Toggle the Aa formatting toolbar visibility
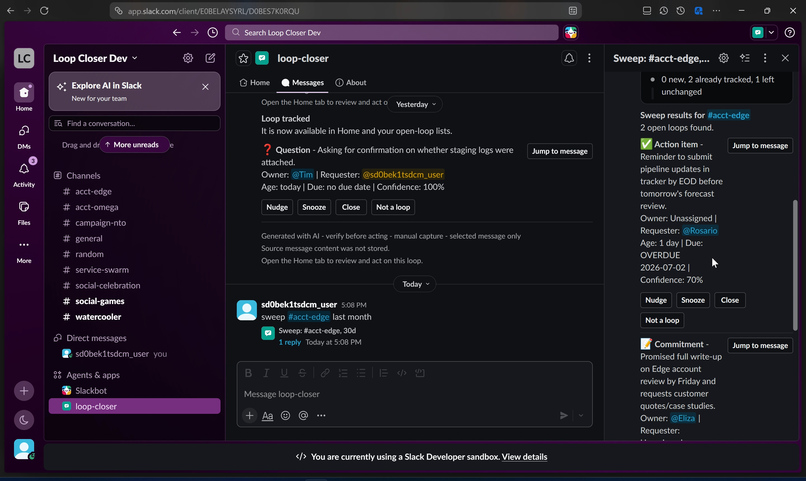This screenshot has width=806, height=481. (x=267, y=415)
